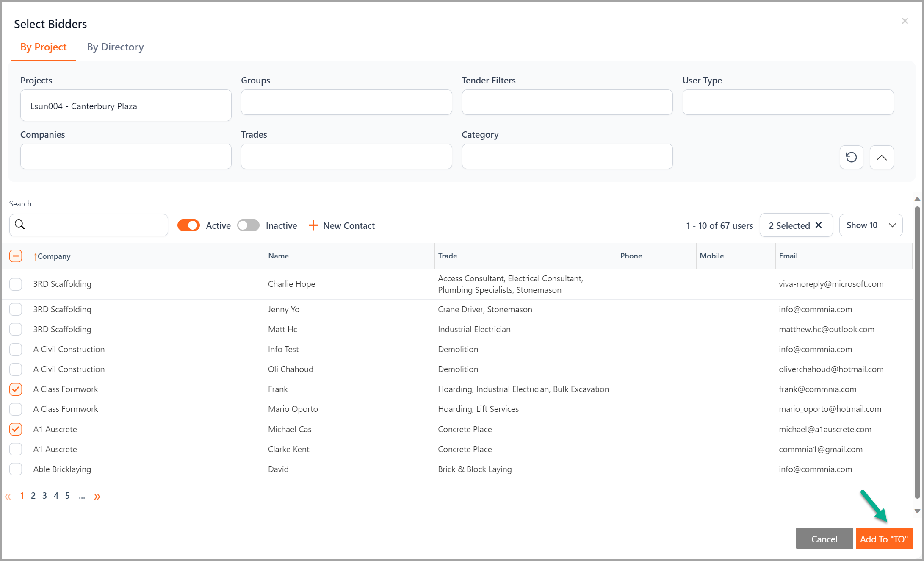The height and width of the screenshot is (561, 924).
Task: Sort by Company column arrow
Action: click(x=36, y=256)
